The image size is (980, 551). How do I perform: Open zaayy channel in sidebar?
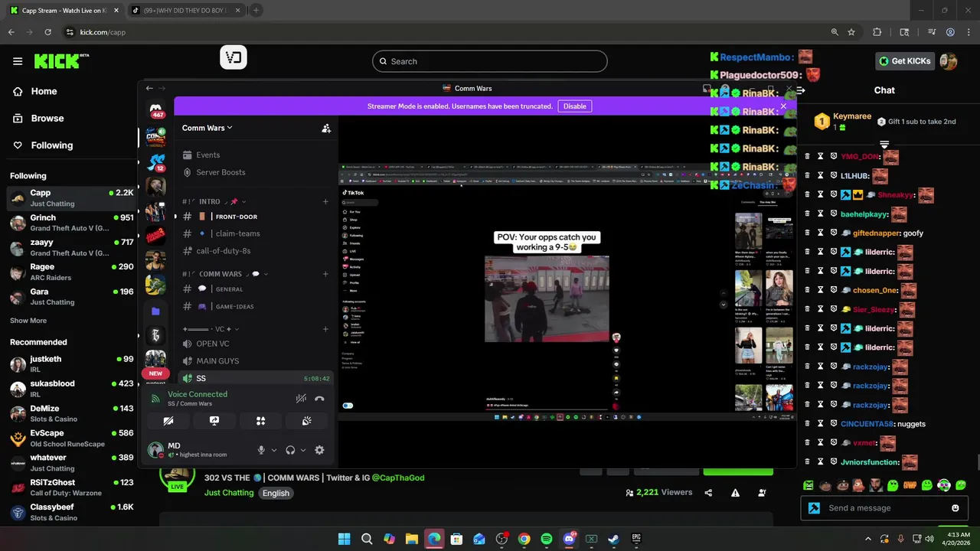coord(71,247)
